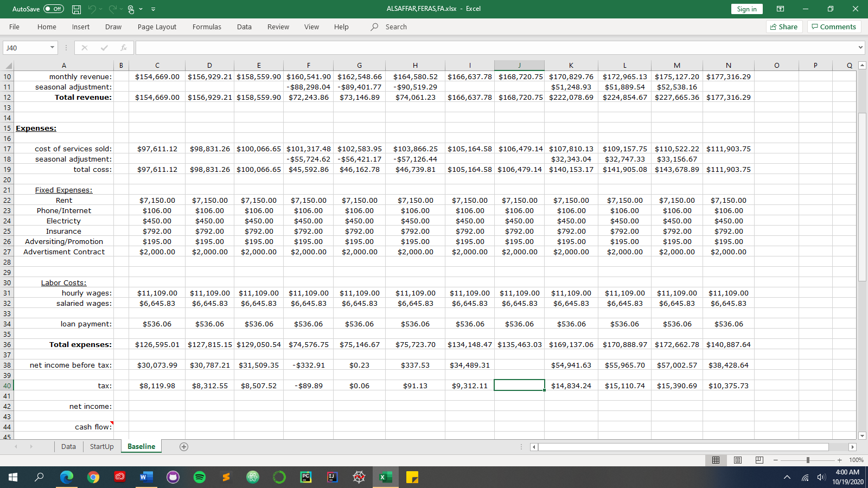The image size is (868, 488).
Task: Open the Comments pane button
Action: click(x=834, y=27)
